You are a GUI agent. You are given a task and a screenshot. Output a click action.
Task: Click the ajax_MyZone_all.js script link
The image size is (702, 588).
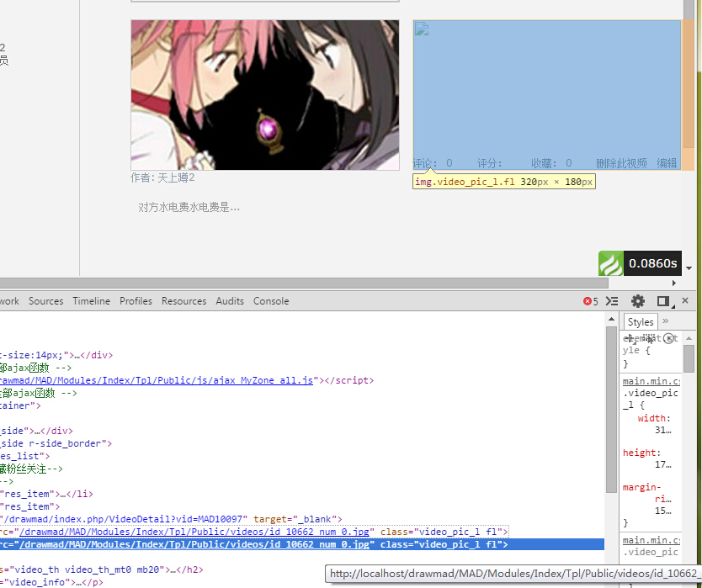(156, 380)
